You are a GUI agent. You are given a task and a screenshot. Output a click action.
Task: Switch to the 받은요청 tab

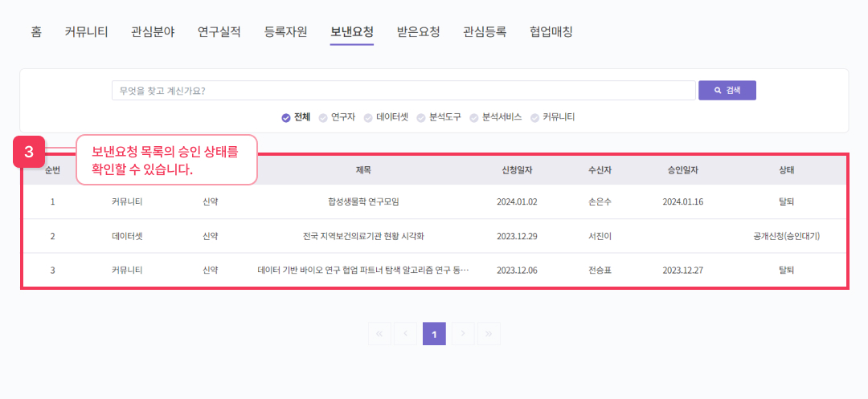tap(418, 31)
